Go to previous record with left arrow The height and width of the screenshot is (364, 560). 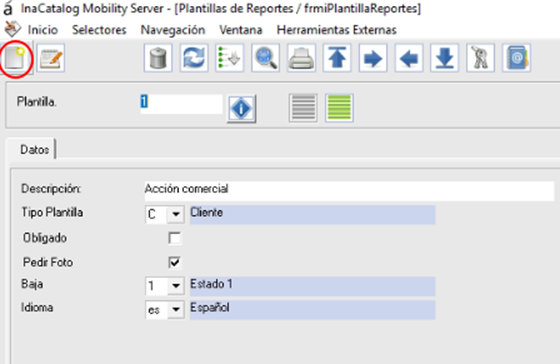(409, 58)
